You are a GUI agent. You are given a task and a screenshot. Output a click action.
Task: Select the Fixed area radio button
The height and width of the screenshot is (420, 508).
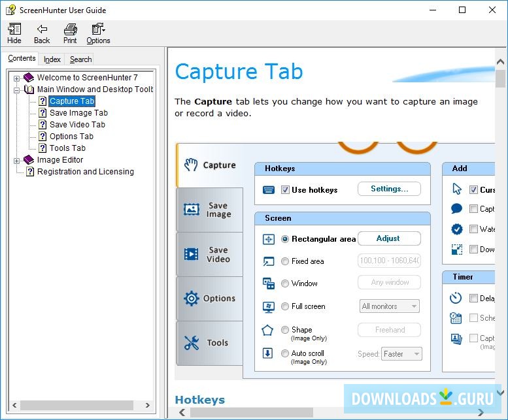[x=285, y=261]
